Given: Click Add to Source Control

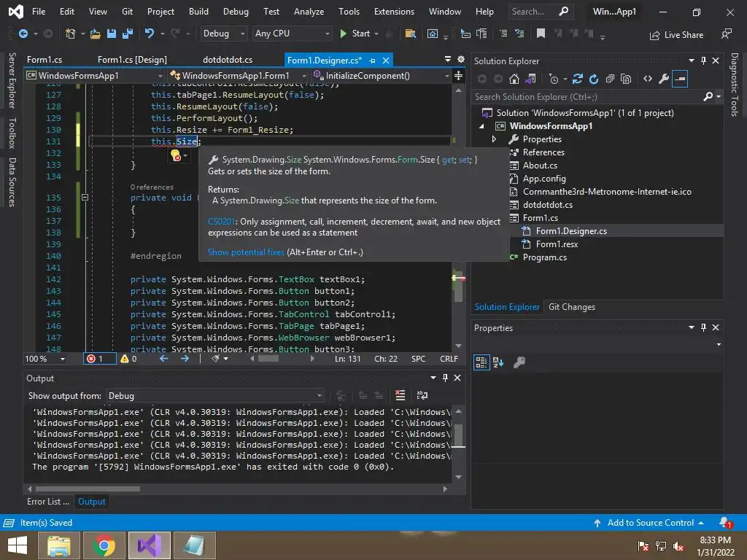Looking at the screenshot, I should coord(649,523).
